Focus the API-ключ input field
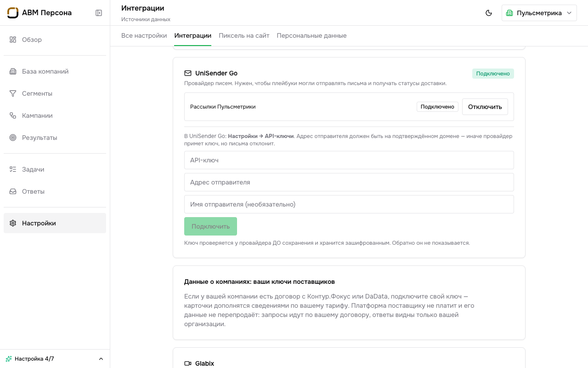The width and height of the screenshot is (588, 368). coord(349,160)
